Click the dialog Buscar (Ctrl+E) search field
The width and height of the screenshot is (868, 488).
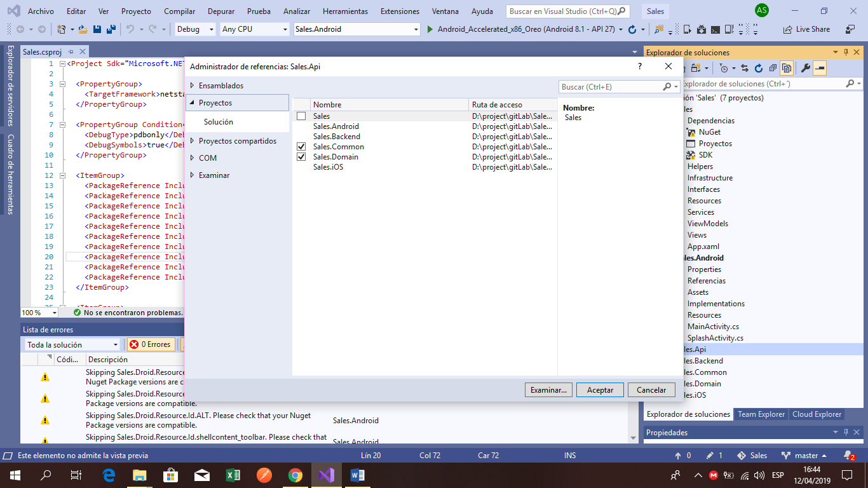(620, 86)
